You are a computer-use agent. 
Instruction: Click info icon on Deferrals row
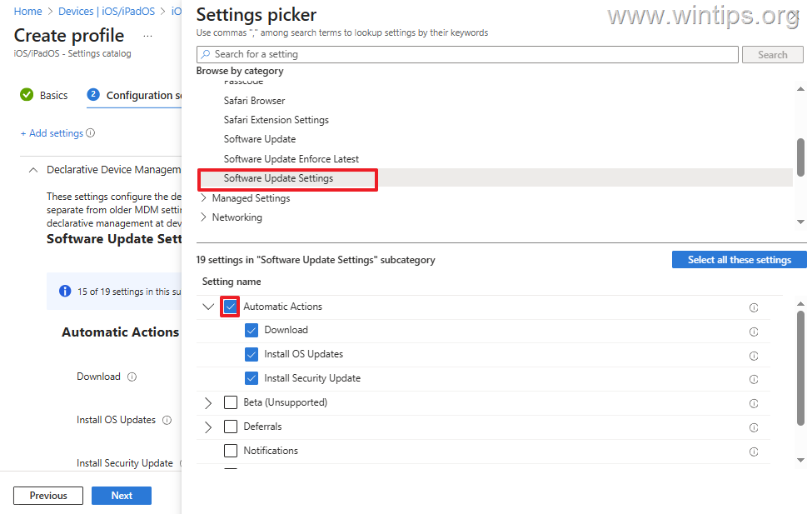coord(754,428)
